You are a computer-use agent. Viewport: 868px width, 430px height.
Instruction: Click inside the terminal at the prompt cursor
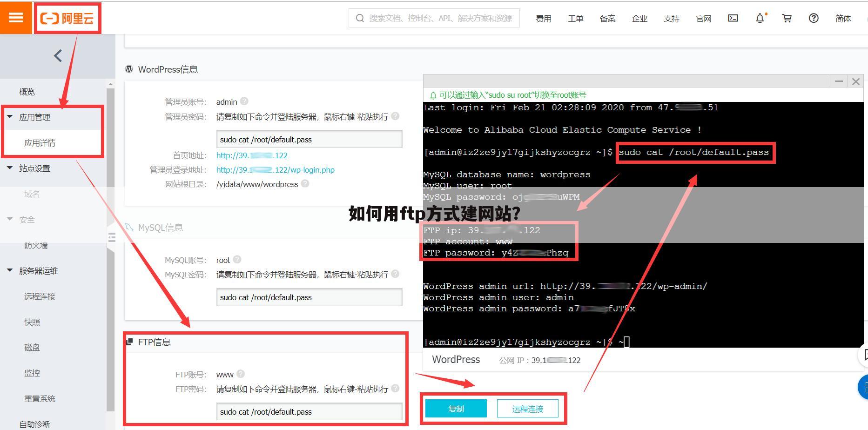(626, 342)
